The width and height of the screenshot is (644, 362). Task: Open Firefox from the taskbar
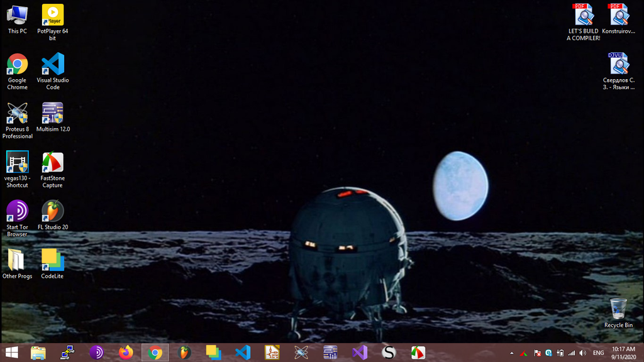(x=126, y=353)
